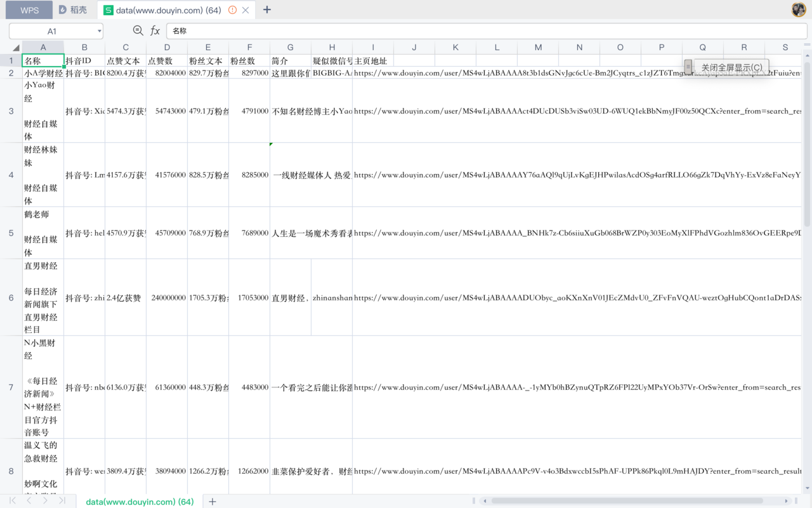Click header cell 主页地址
Viewport: 812px width, 508px height.
(373, 61)
